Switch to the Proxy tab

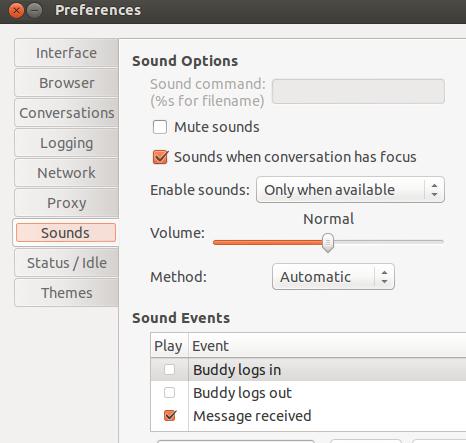point(66,203)
